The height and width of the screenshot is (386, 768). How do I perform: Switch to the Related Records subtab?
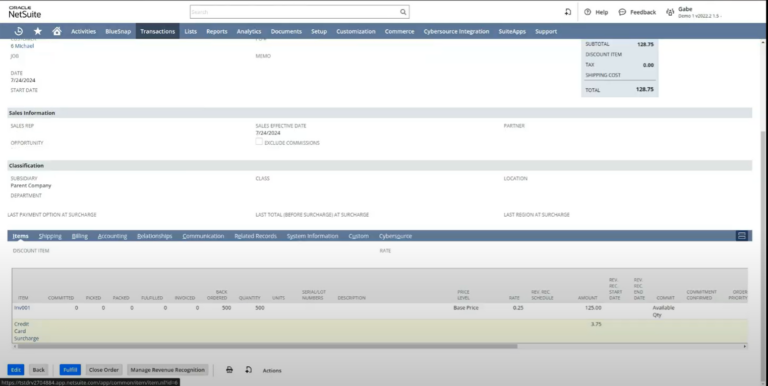pyautogui.click(x=255, y=236)
